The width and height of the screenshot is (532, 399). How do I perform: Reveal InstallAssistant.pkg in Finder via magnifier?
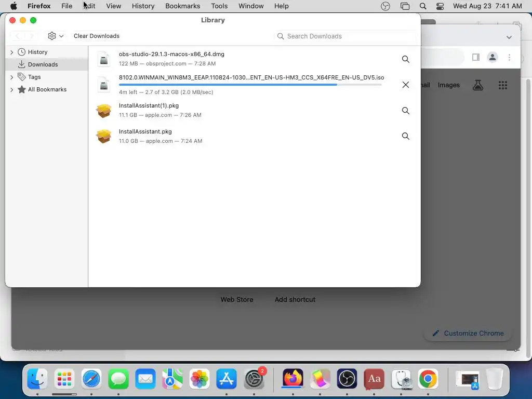(405, 136)
